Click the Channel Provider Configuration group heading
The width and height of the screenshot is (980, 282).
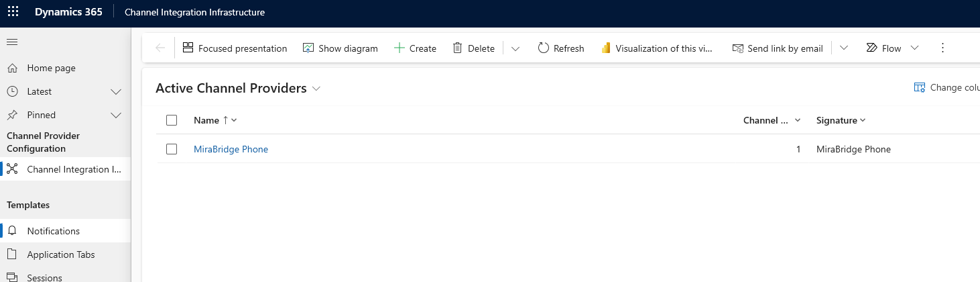click(43, 142)
